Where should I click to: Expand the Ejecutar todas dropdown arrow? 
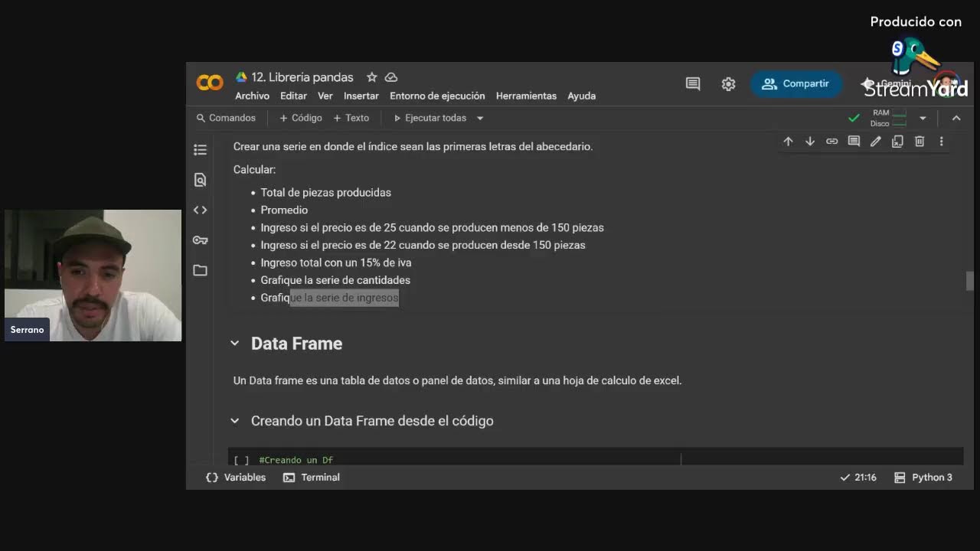click(480, 118)
